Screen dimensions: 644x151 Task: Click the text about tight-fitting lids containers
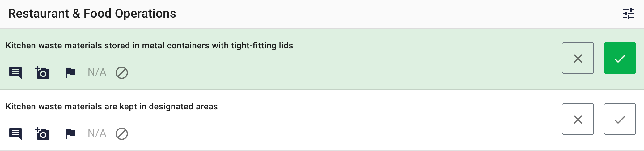pyautogui.click(x=149, y=46)
